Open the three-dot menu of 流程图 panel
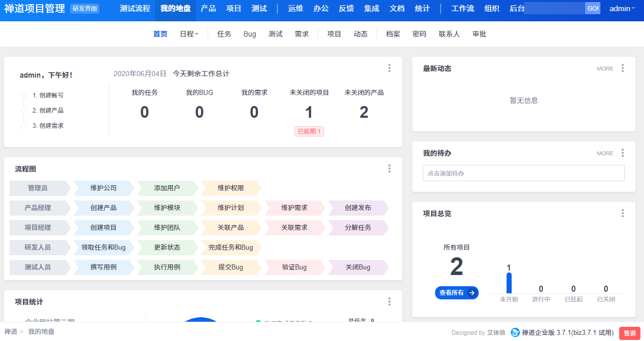The image size is (644, 341). click(x=389, y=169)
